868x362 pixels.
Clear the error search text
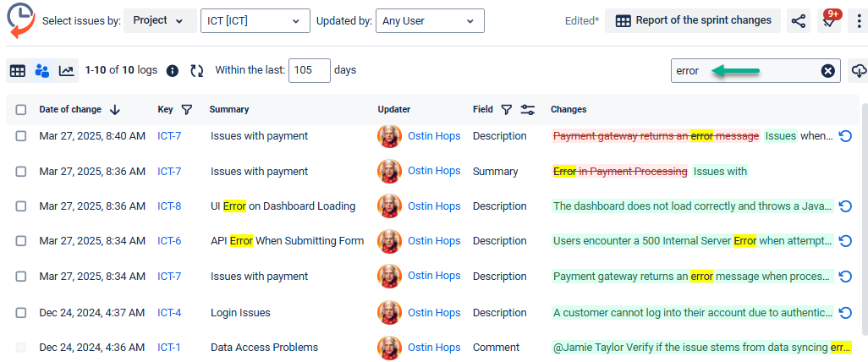[x=828, y=71]
